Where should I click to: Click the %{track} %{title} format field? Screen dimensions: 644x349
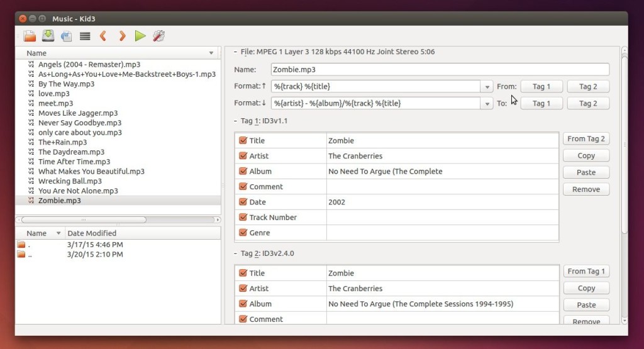[376, 87]
